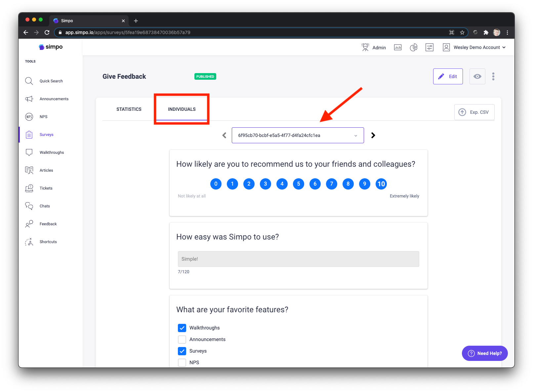Click the Give Feedback survey title

(124, 76)
